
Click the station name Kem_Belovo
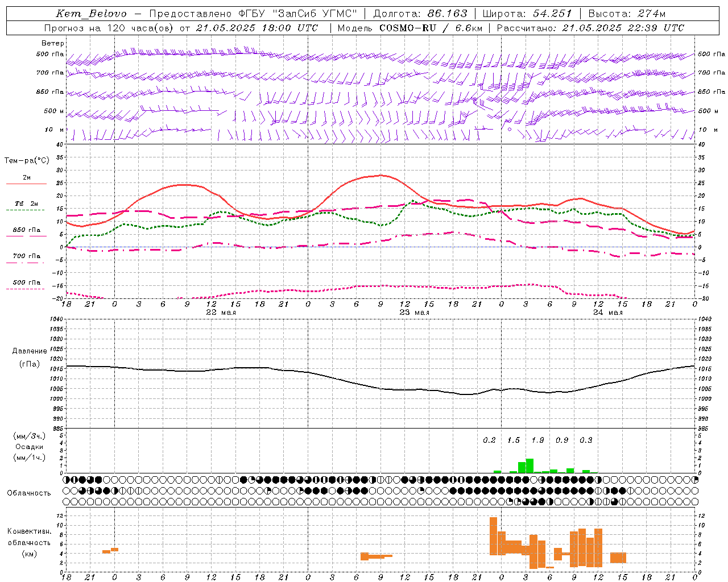coord(91,14)
